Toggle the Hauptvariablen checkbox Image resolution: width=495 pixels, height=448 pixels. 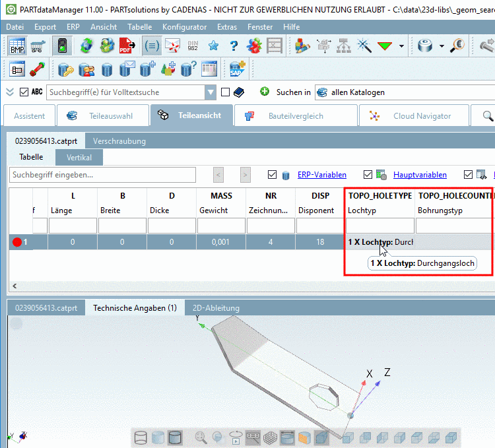(368, 174)
